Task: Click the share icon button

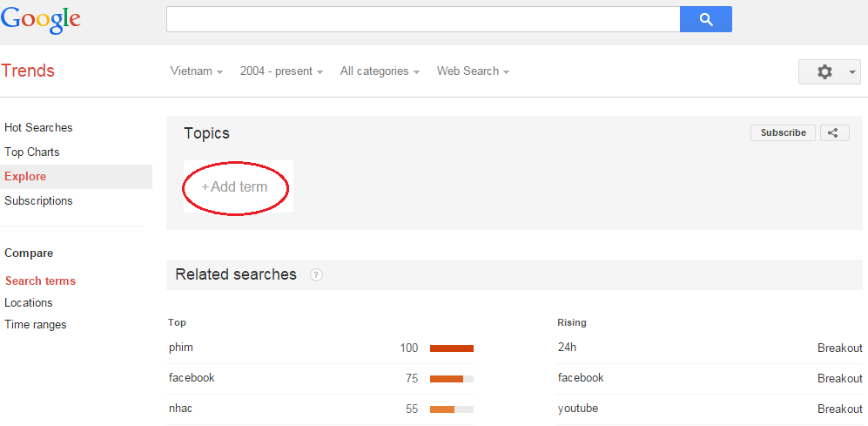Action: [x=834, y=133]
